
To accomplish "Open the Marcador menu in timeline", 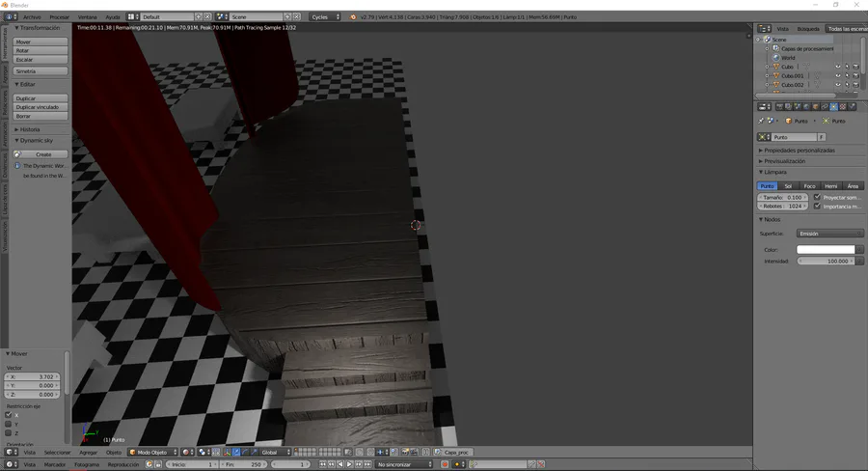I will pyautogui.click(x=55, y=464).
